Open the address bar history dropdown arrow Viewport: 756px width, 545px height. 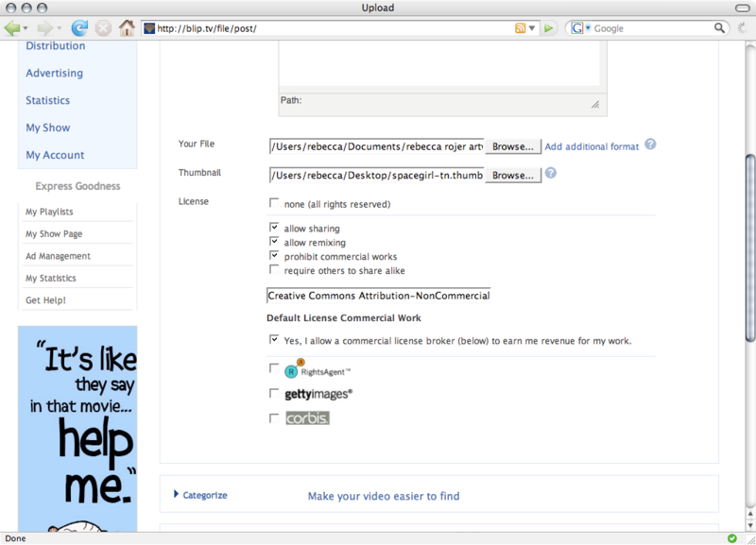tap(532, 28)
